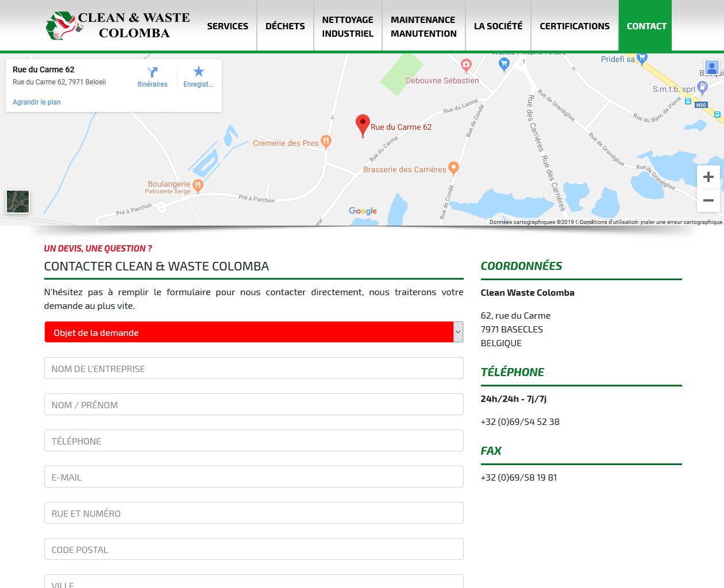Open the Certifications menu item
The height and width of the screenshot is (588, 724).
(575, 26)
